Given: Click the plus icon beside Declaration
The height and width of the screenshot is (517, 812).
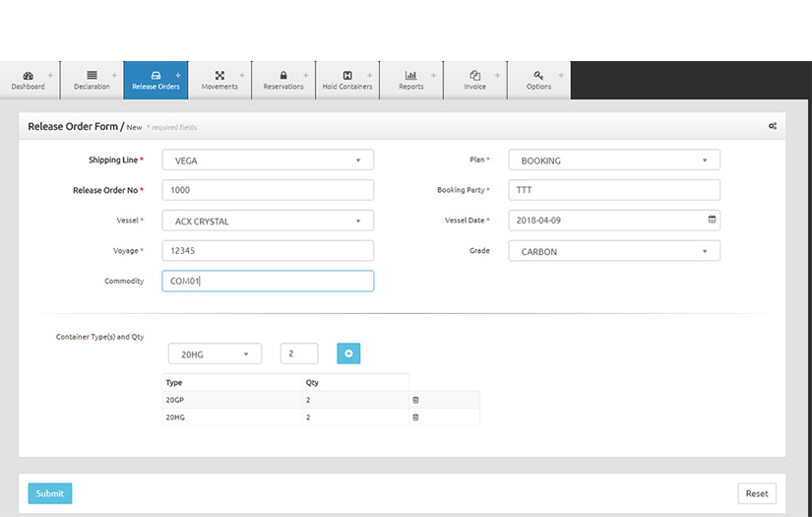Looking at the screenshot, I should coord(114,76).
